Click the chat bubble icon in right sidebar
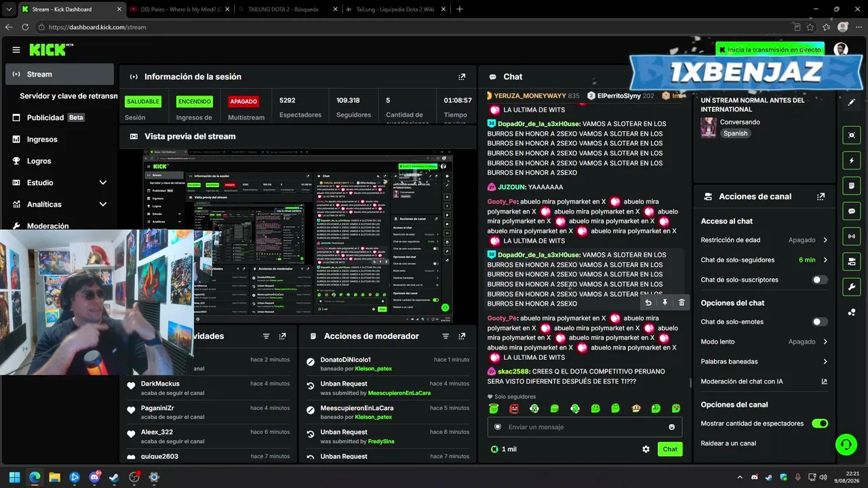The width and height of the screenshot is (868, 488). (x=852, y=211)
